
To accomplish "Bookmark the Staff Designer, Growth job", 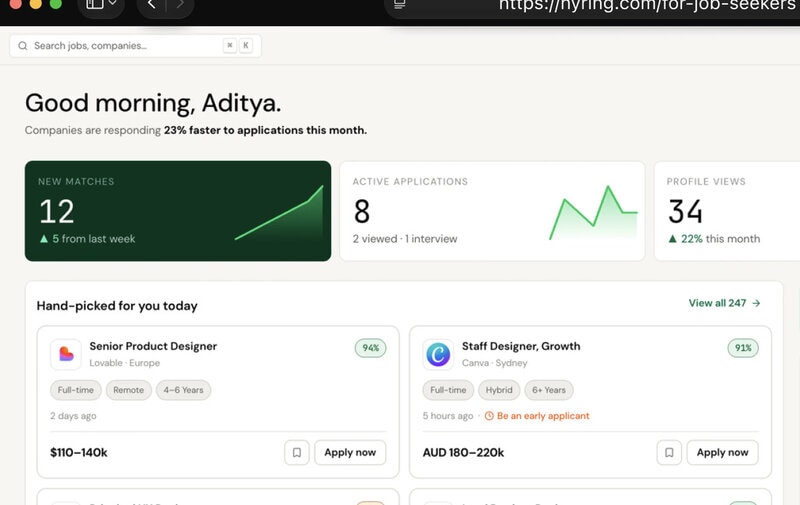I will point(669,452).
